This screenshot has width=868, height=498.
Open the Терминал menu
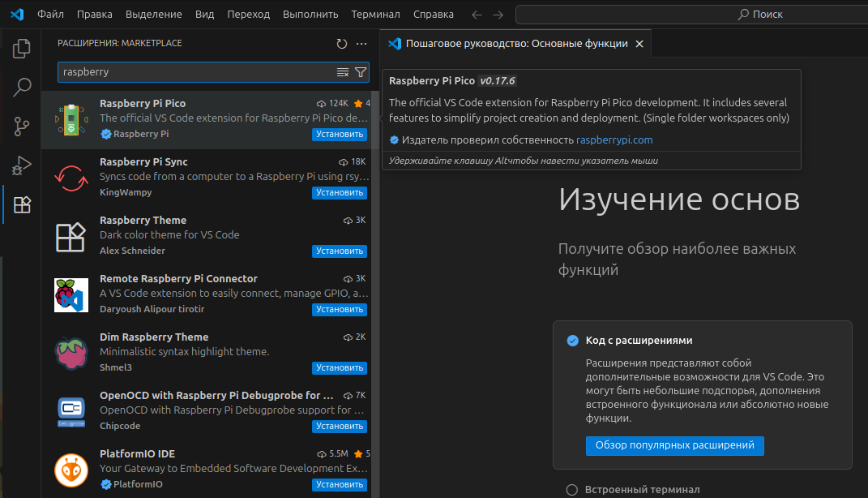[375, 15]
